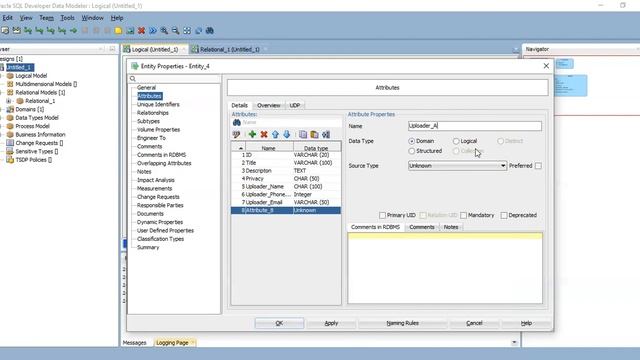The height and width of the screenshot is (360, 640).
Task: Click the yellow note icon in main toolbar
Action: [118, 31]
